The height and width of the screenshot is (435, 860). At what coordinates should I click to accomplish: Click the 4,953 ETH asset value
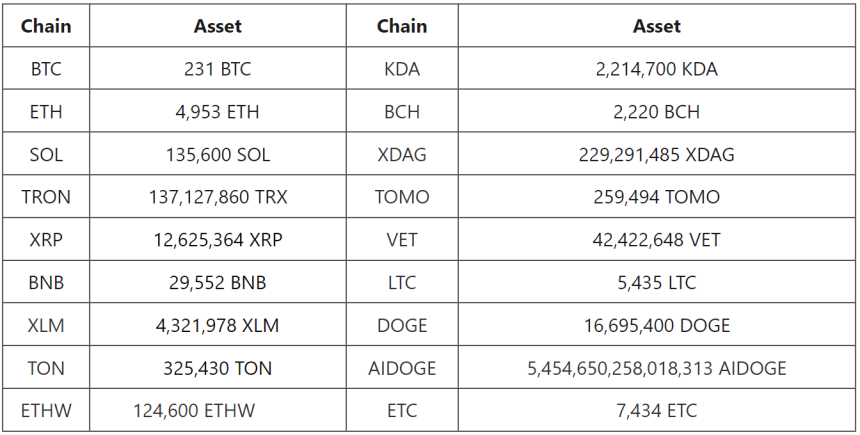pyautogui.click(x=217, y=113)
